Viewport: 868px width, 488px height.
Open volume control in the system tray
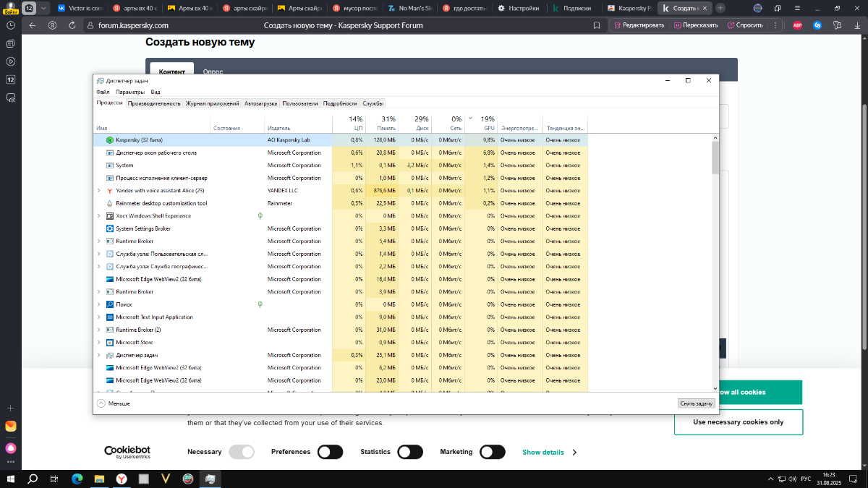pyautogui.click(x=793, y=479)
